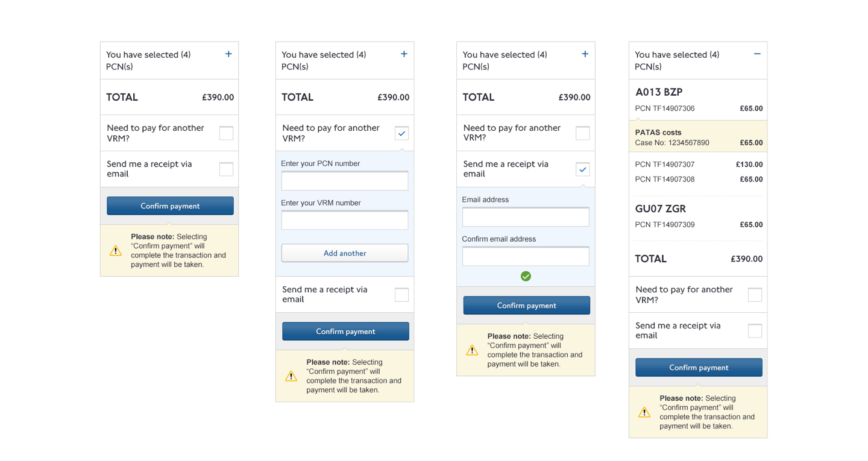This screenshot has height=461, width=868.
Task: Confirm payment in the first panel
Action: pos(170,206)
